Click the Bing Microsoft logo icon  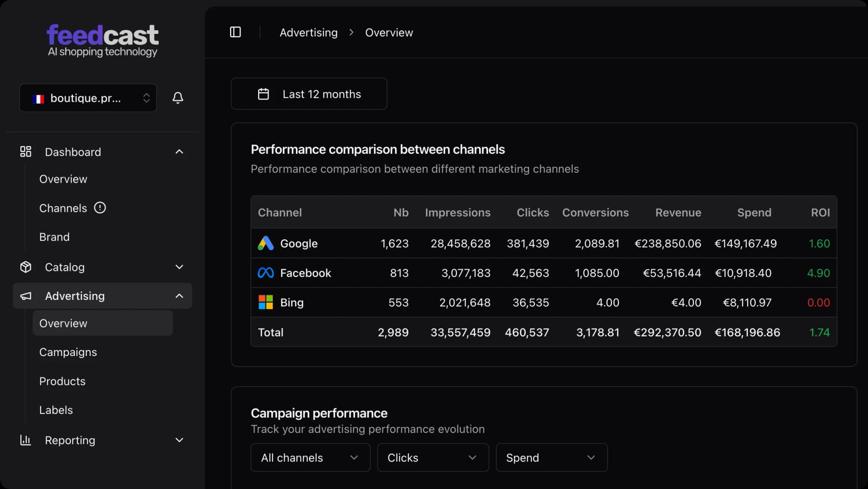pyautogui.click(x=266, y=302)
